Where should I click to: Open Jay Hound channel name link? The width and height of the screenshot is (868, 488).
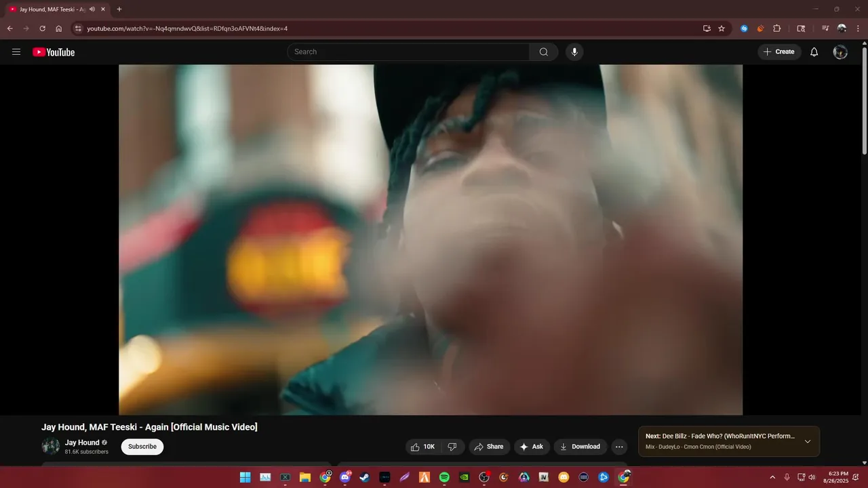pyautogui.click(x=82, y=443)
